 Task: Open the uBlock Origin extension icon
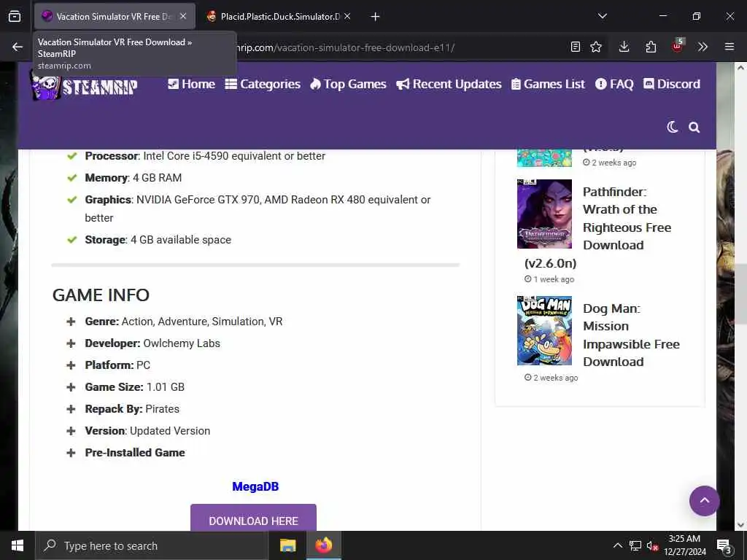pyautogui.click(x=678, y=46)
